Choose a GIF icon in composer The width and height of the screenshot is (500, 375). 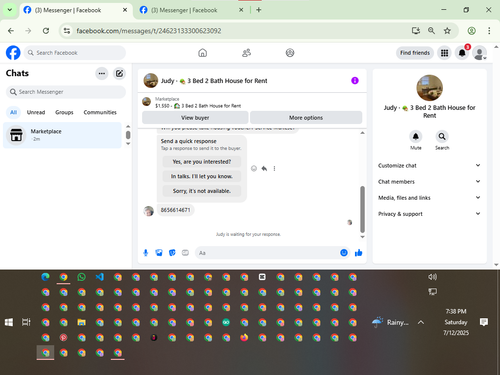185,253
